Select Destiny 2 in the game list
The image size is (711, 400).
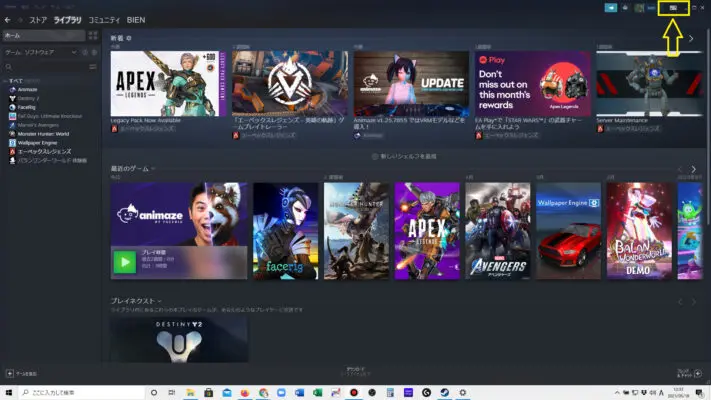point(28,98)
